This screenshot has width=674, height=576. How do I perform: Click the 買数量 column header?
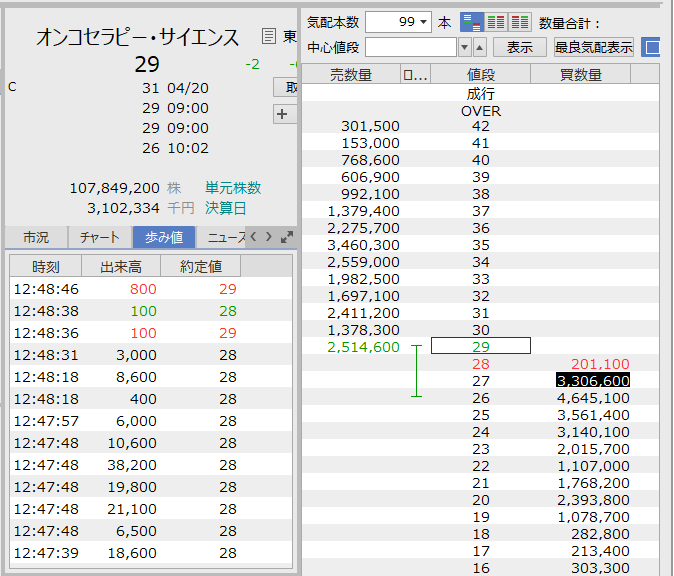(581, 74)
